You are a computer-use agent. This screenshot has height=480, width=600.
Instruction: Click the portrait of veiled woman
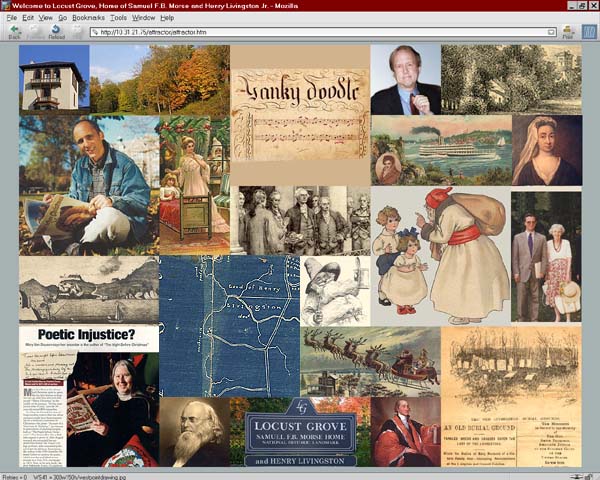pos(547,150)
